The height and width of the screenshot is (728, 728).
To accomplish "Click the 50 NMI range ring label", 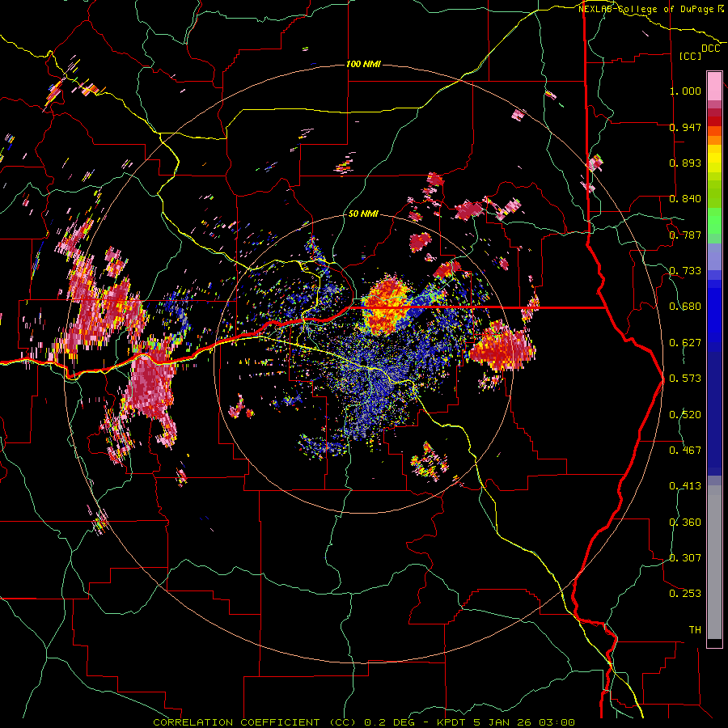I will point(363,214).
